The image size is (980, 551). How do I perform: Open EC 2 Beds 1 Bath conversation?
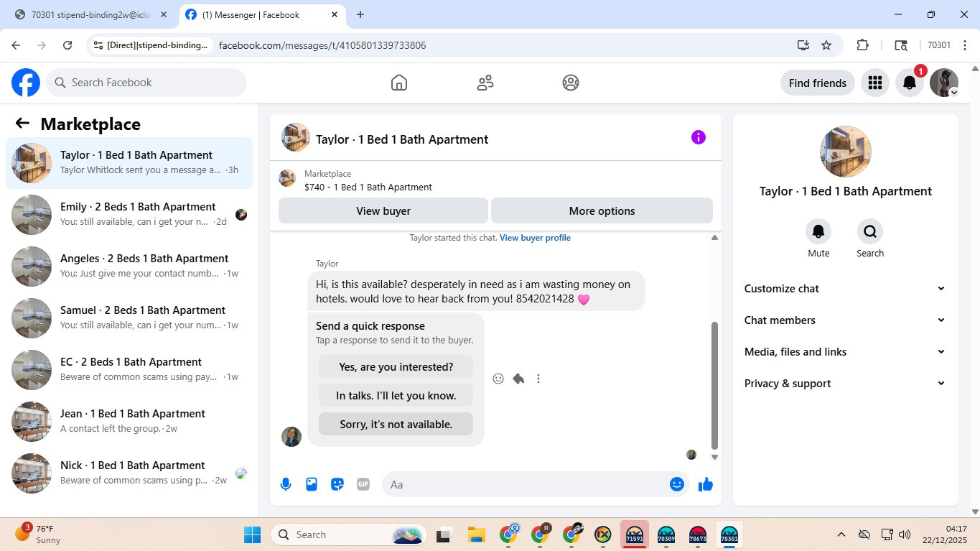tap(129, 370)
